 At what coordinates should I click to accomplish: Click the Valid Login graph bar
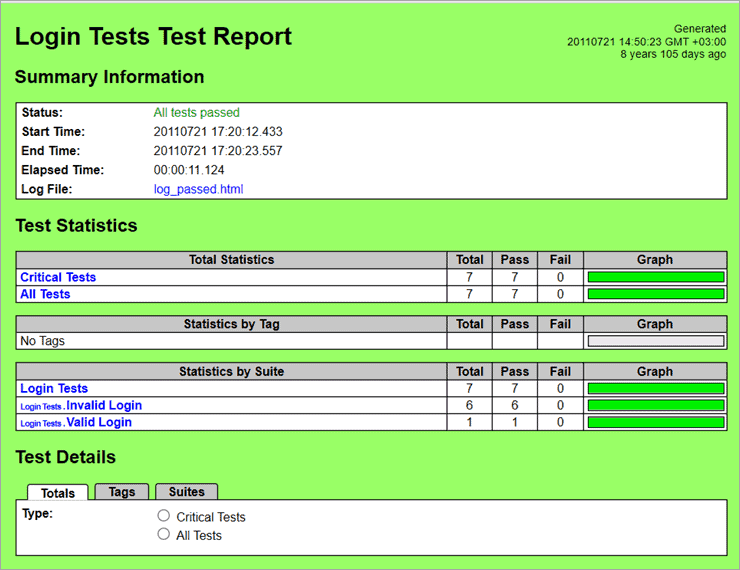click(656, 422)
